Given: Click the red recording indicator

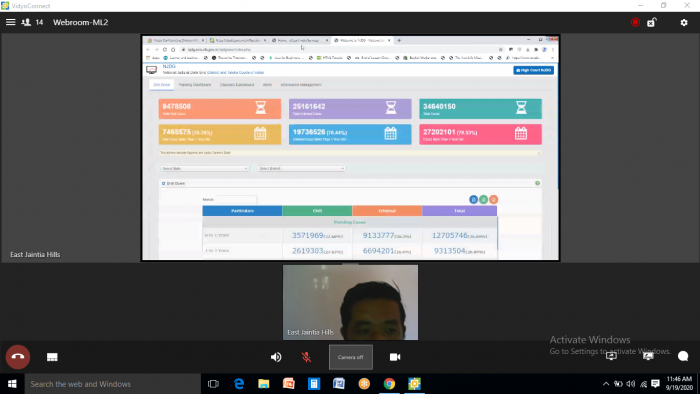Looking at the screenshot, I should pyautogui.click(x=635, y=22).
